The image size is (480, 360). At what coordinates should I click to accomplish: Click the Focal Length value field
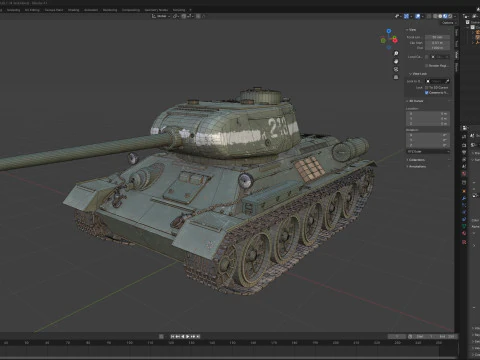437,37
